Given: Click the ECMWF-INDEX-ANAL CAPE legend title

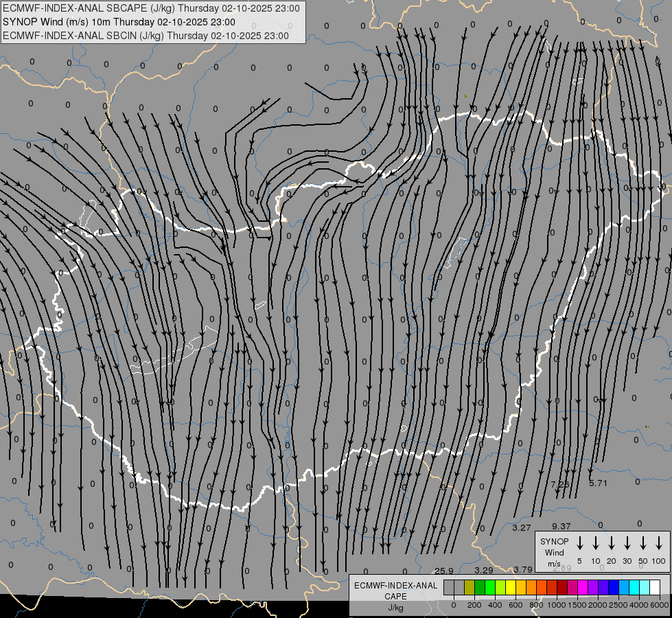Looking at the screenshot, I should pyautogui.click(x=395, y=591).
